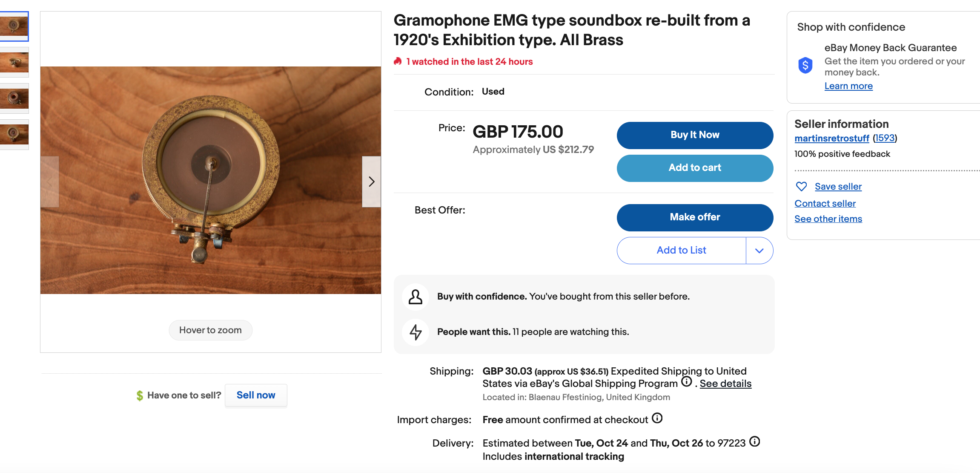Click the Add to List button
This screenshot has width=980, height=473.
click(681, 251)
